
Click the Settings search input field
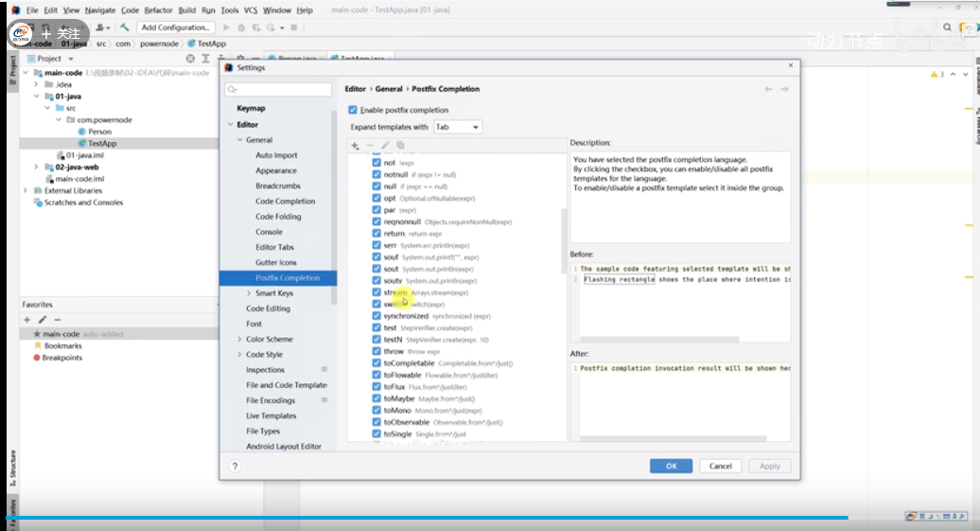click(278, 89)
